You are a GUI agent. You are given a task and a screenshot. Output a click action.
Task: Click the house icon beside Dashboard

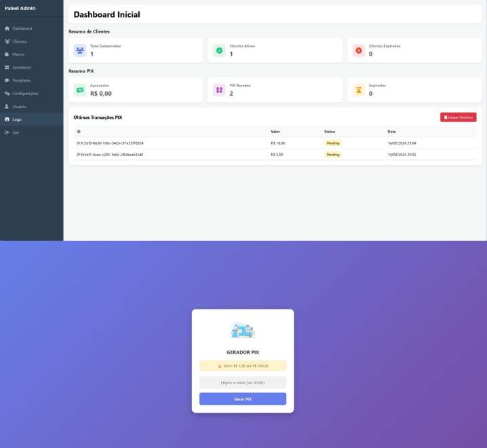[x=7, y=29]
